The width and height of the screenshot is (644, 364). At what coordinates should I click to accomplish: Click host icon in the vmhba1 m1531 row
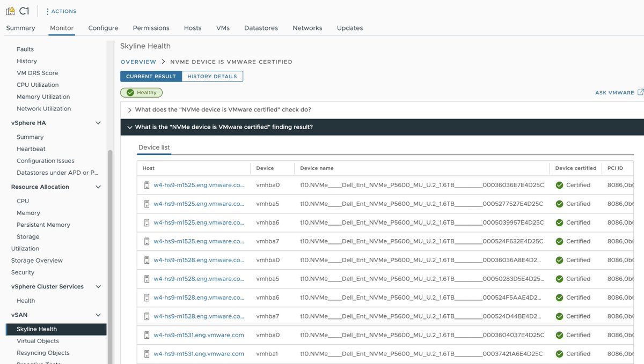(x=147, y=354)
